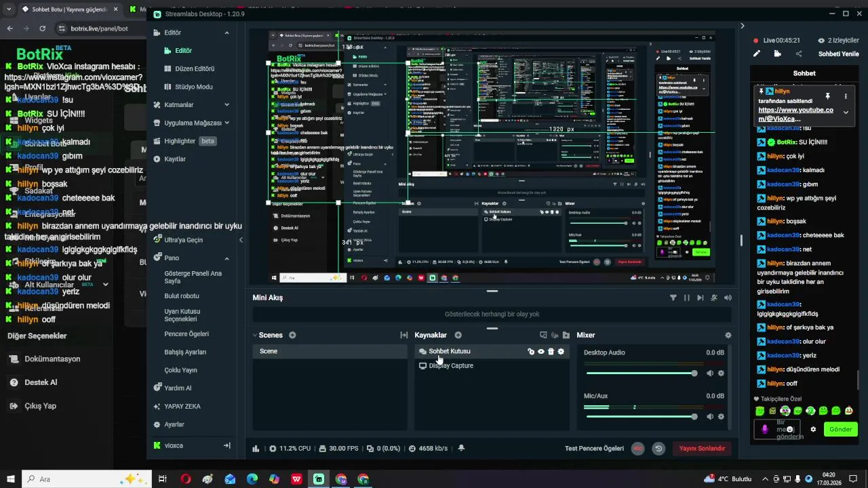
Task: Collapse the Pano section chevron
Action: pyautogui.click(x=226, y=258)
